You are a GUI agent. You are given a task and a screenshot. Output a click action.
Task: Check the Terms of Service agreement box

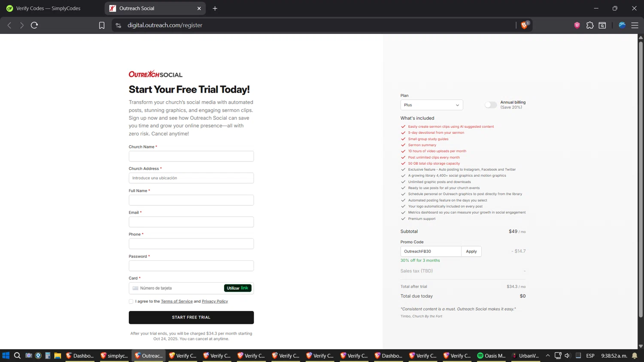[x=131, y=302]
